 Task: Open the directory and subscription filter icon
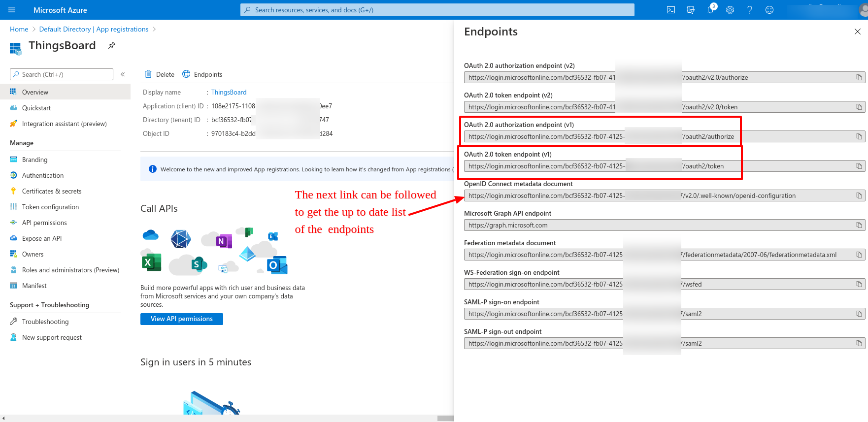[690, 10]
